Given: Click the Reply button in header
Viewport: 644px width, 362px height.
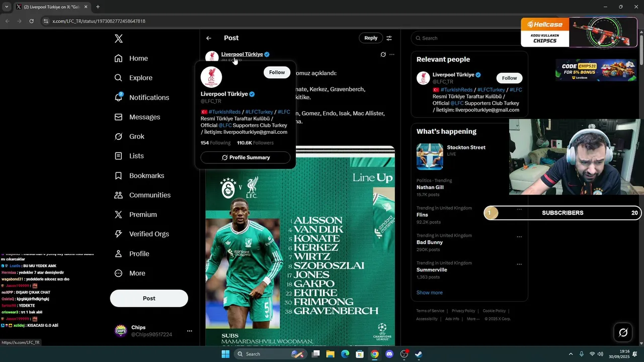Looking at the screenshot, I should click(x=371, y=38).
